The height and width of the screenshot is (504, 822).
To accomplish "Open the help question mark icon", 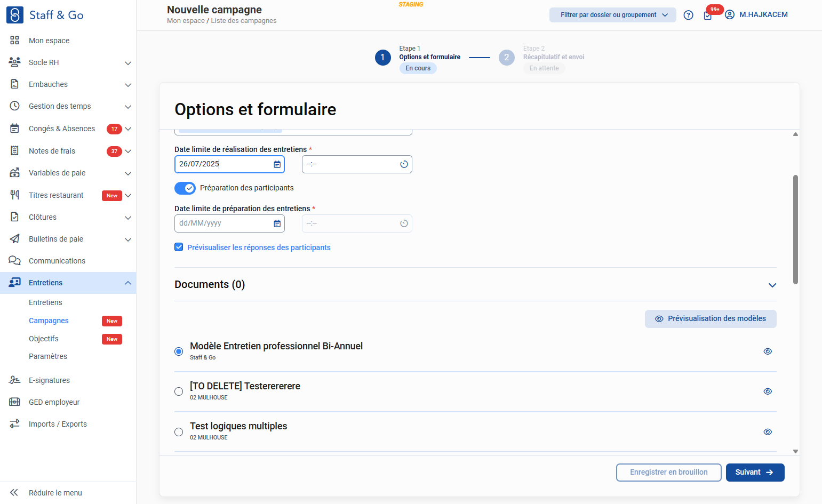I will 688,15.
